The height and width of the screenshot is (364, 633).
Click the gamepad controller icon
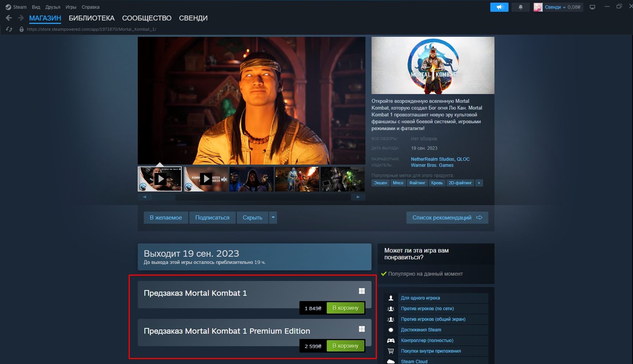point(391,340)
